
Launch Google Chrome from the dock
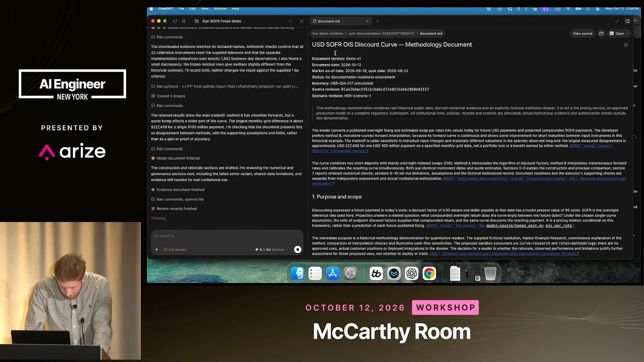pos(429,274)
